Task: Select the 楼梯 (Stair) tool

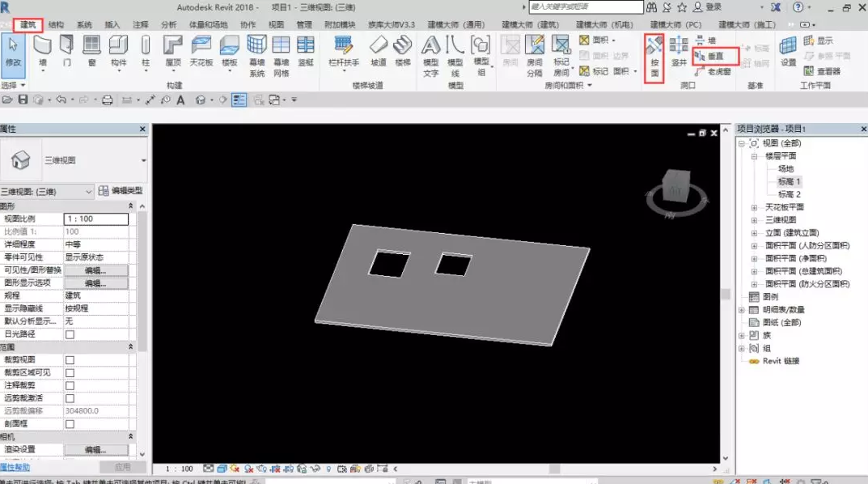Action: [x=402, y=50]
